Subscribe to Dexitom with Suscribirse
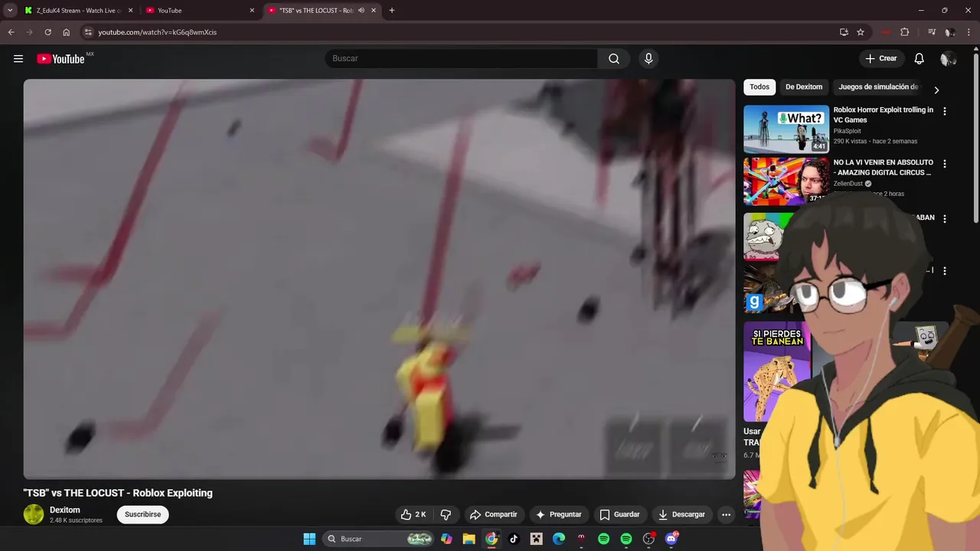Image resolution: width=980 pixels, height=551 pixels. click(143, 515)
